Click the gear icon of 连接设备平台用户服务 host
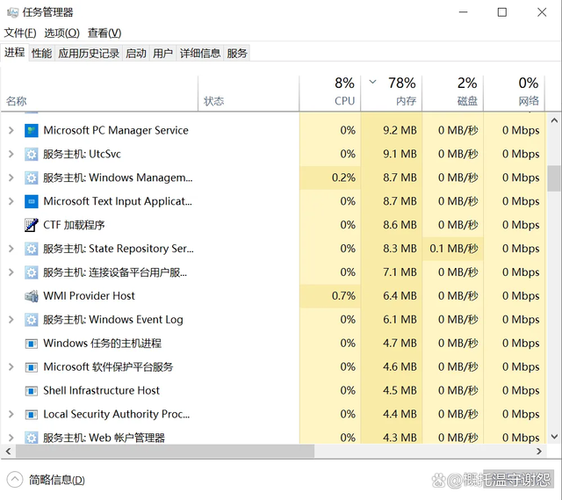Screen dimensions: 562x500 [31, 272]
